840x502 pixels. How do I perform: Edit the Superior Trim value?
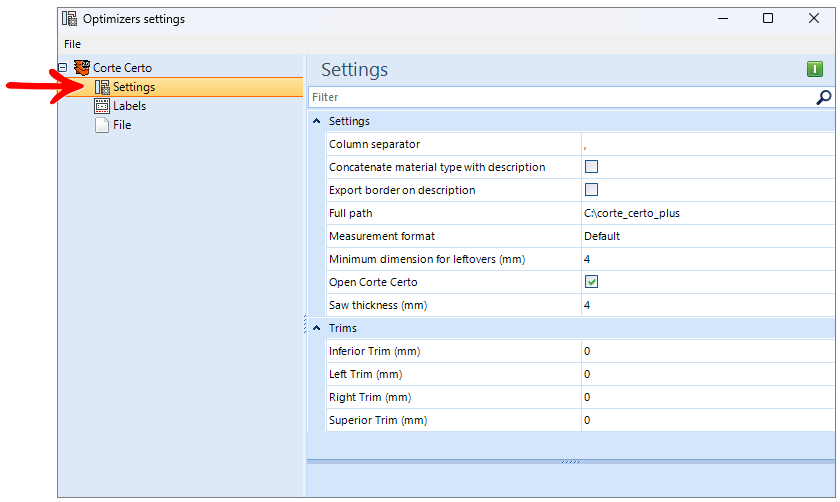(708, 421)
